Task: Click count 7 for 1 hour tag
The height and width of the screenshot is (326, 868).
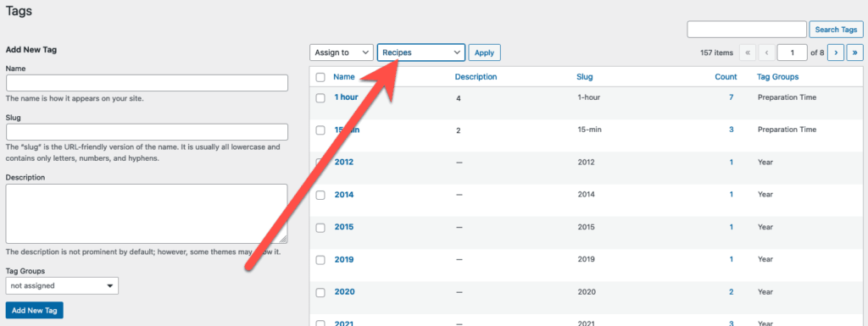Action: tap(732, 97)
